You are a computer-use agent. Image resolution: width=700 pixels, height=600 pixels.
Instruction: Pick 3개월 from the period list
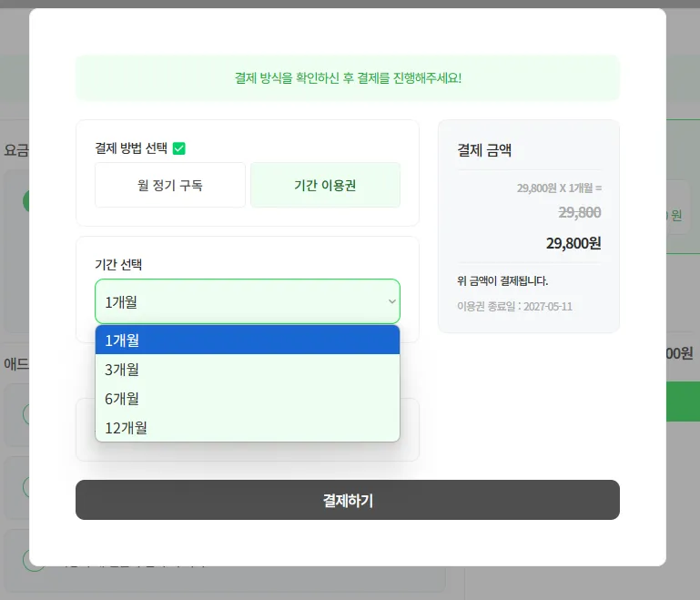point(248,370)
